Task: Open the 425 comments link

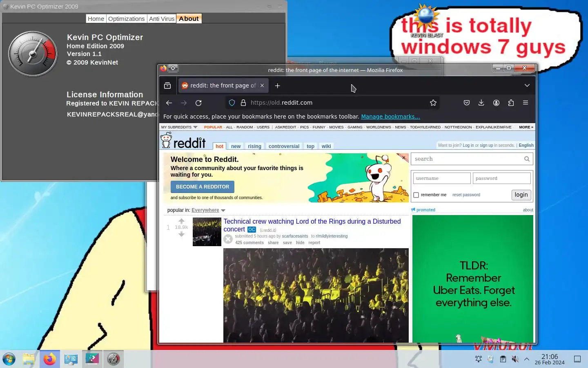Action: tap(249, 243)
